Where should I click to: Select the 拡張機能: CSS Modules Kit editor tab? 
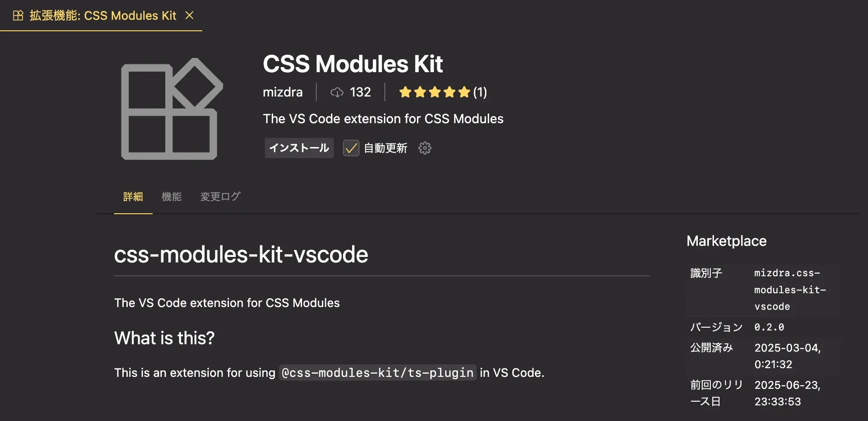click(103, 16)
